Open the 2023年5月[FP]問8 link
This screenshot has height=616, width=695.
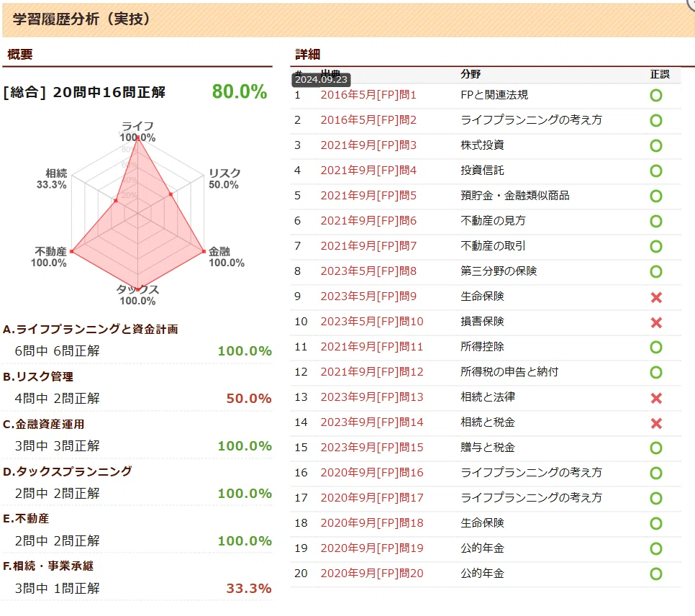point(368,271)
